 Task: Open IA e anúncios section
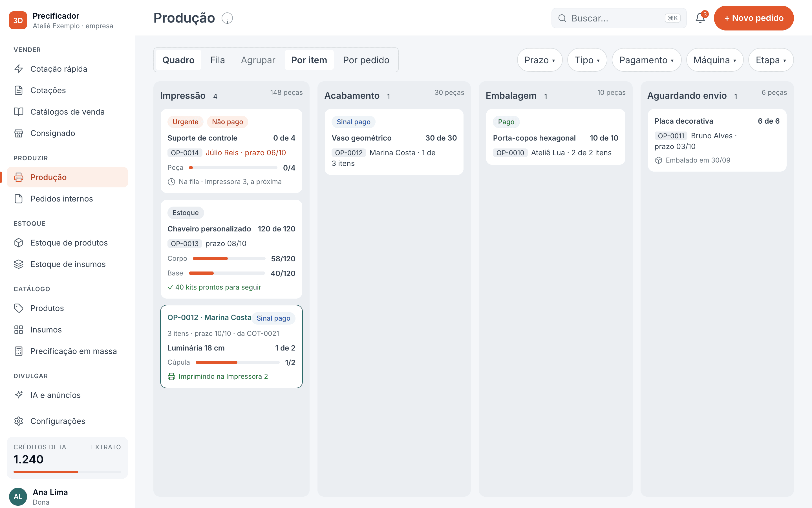(x=67, y=395)
